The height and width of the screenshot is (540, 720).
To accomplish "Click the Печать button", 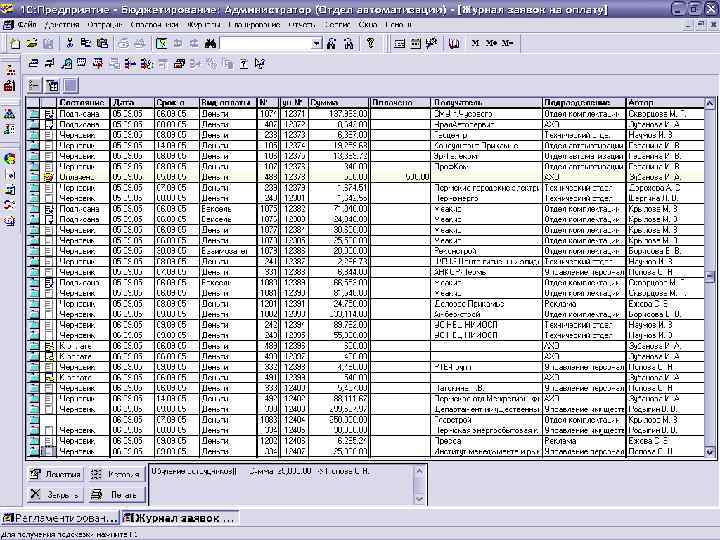I will 116,495.
